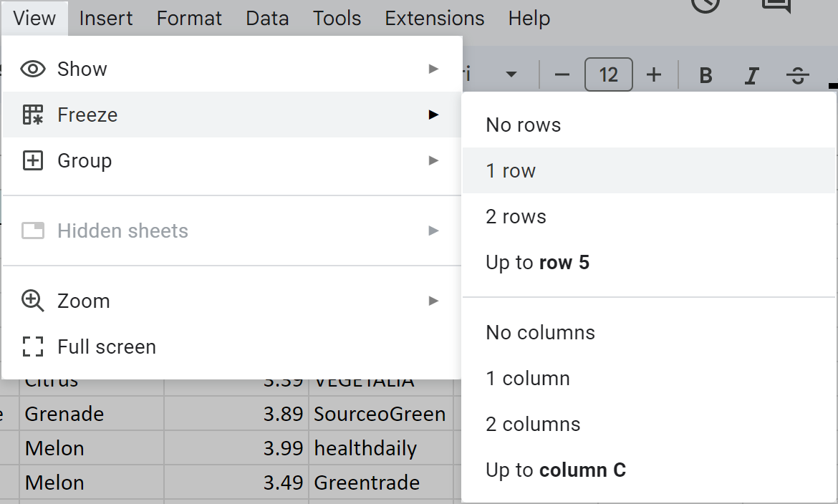Open the Insert menu
Screen dimensions: 838x504
(106, 18)
